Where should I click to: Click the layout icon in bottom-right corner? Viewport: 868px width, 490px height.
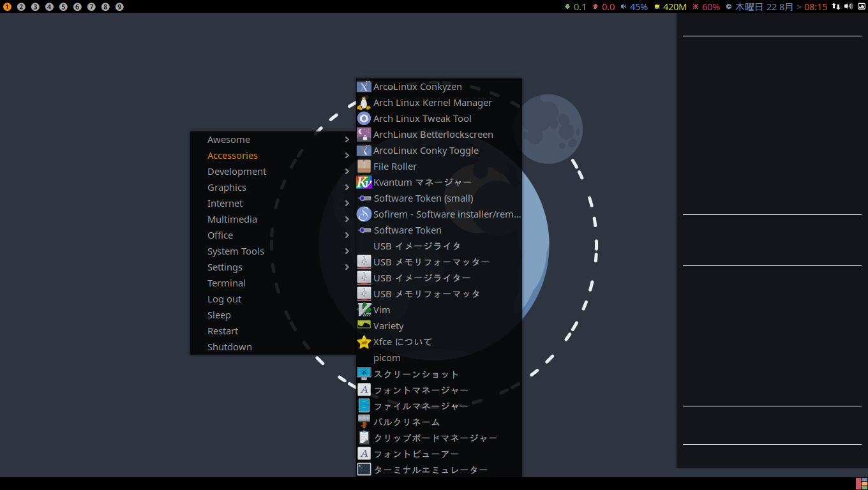tap(861, 484)
